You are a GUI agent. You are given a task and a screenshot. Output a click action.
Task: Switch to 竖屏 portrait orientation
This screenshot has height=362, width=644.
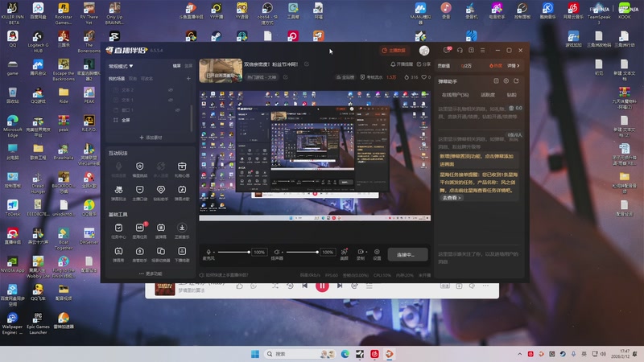188,66
